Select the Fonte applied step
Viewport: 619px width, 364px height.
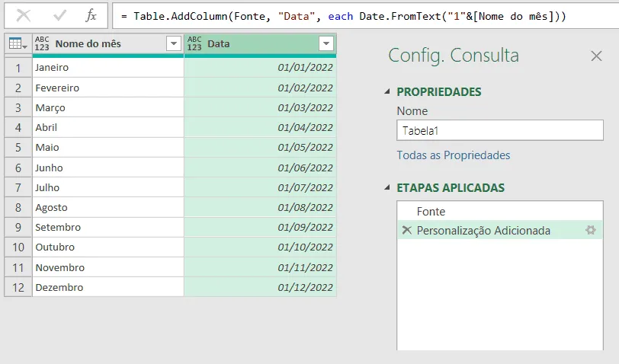(x=500, y=212)
